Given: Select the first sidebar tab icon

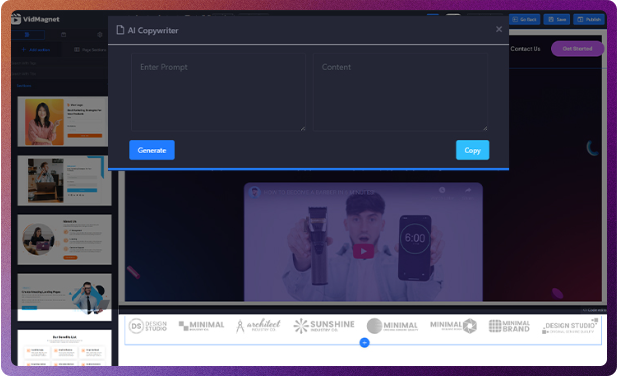Looking at the screenshot, I should coord(27,35).
